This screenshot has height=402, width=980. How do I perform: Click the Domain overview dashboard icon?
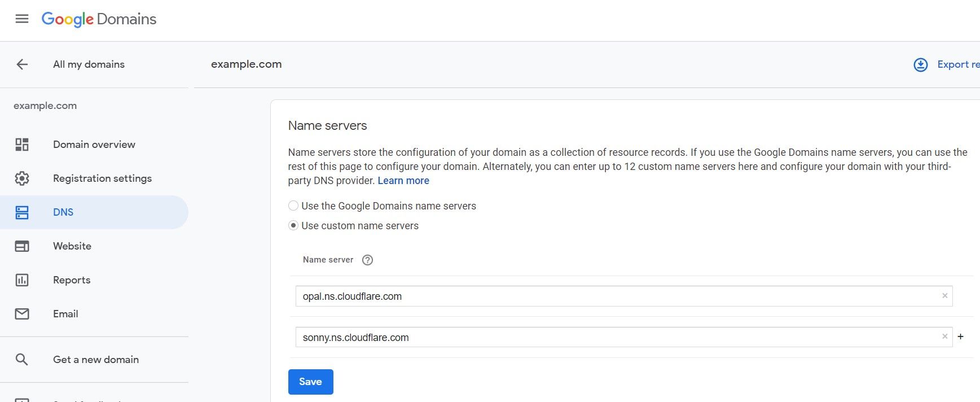click(22, 145)
